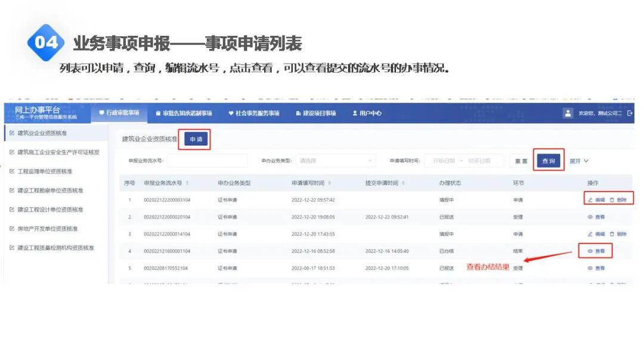Click the user avatar icon near 欢迎您
Viewport: 644px width, 363px height.
point(569,113)
